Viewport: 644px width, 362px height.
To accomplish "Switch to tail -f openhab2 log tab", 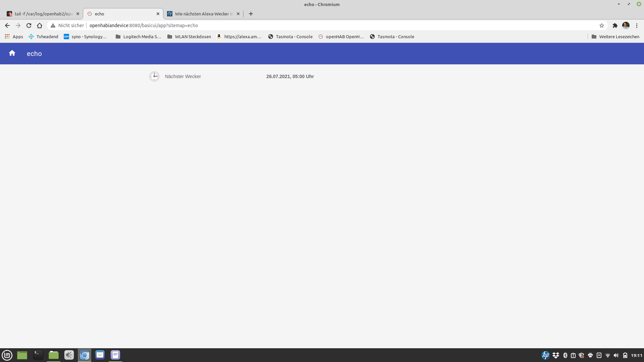I will [x=44, y=14].
